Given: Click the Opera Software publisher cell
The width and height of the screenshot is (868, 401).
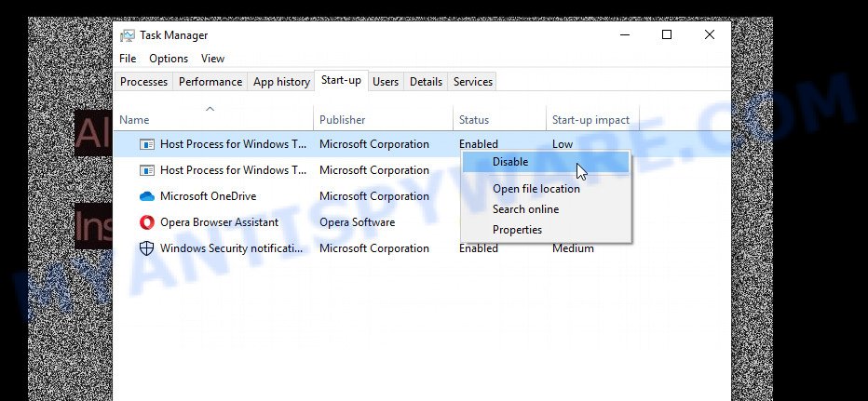Looking at the screenshot, I should click(x=357, y=222).
